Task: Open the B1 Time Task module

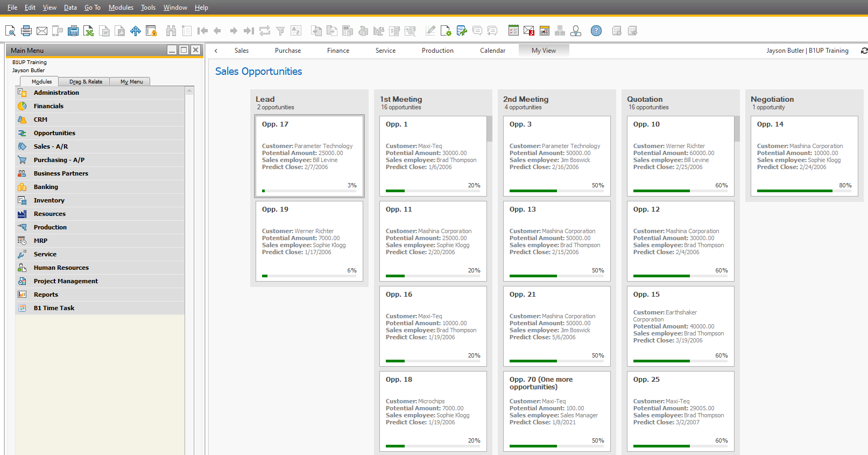Action: click(100, 308)
